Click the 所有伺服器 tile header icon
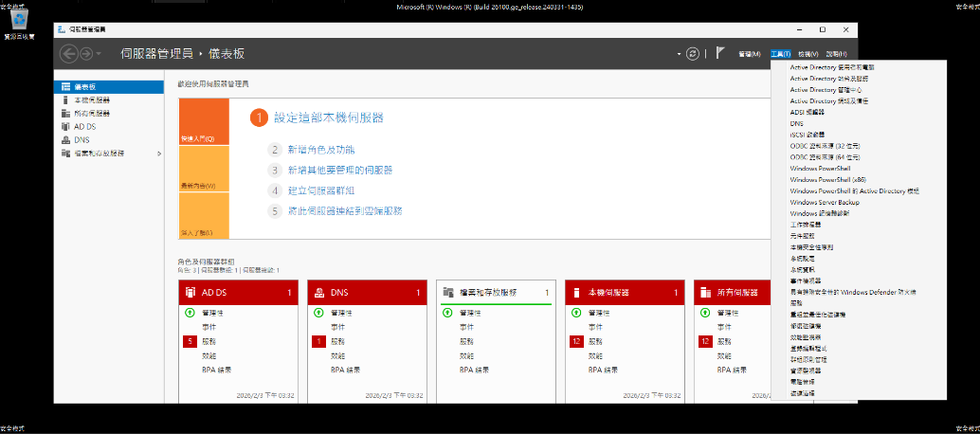 pos(706,292)
